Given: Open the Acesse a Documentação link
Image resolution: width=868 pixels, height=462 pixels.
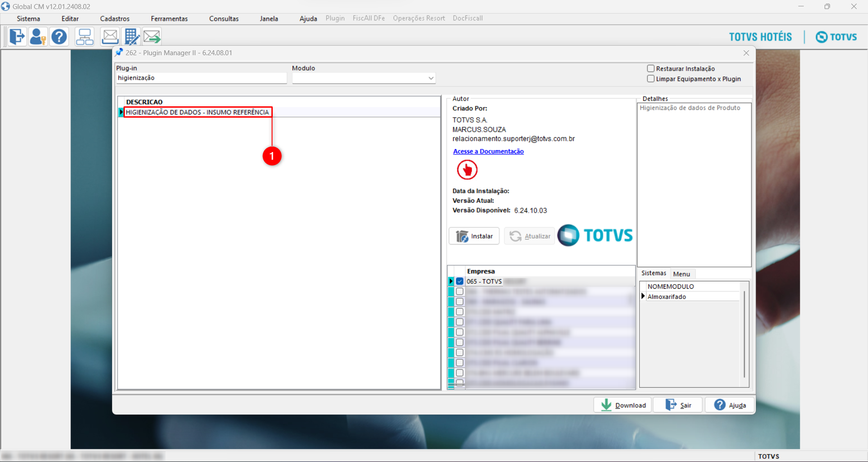Looking at the screenshot, I should (x=489, y=152).
